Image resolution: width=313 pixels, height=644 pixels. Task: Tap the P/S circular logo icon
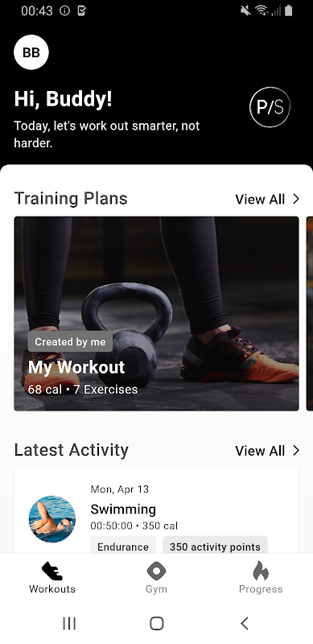click(x=270, y=107)
